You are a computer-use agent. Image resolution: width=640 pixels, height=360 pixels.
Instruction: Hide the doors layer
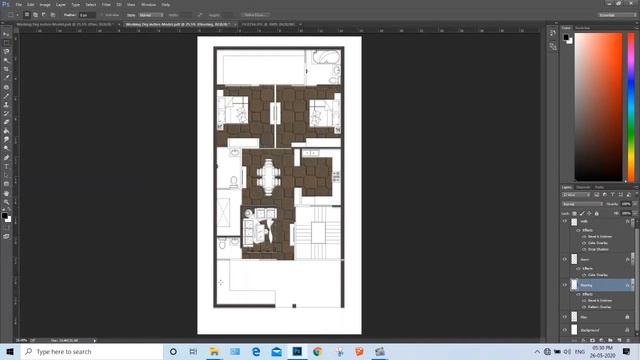565,259
